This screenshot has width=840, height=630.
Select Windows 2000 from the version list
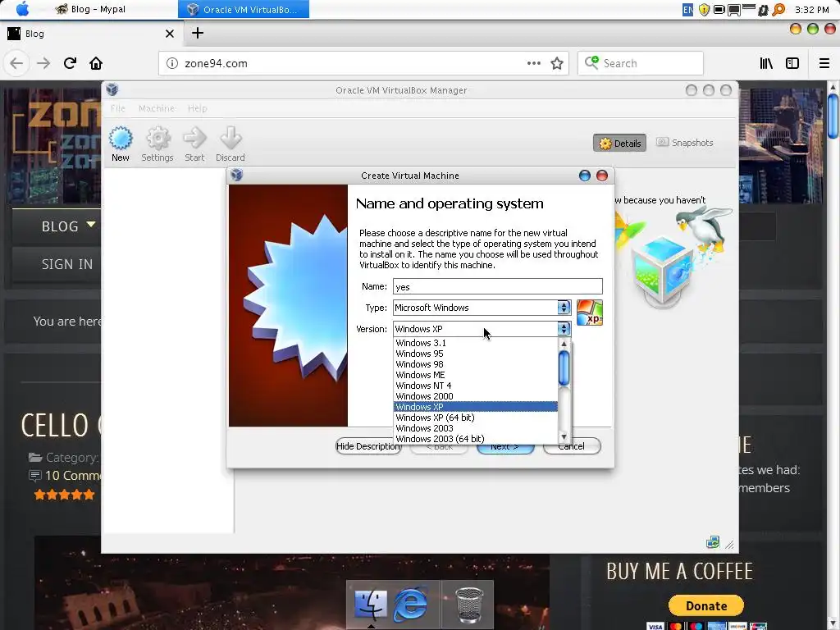(475, 396)
